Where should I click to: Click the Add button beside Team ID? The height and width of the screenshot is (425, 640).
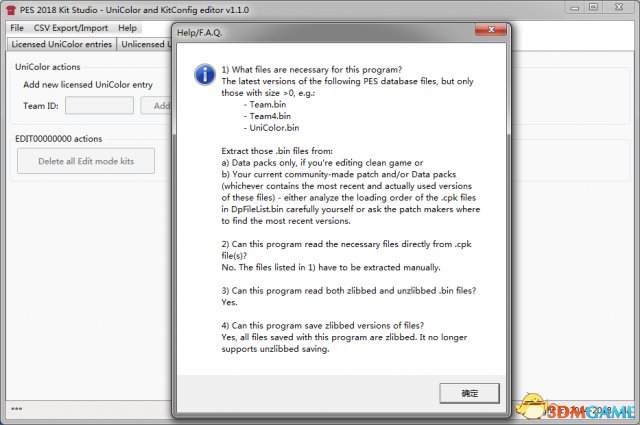coord(157,106)
